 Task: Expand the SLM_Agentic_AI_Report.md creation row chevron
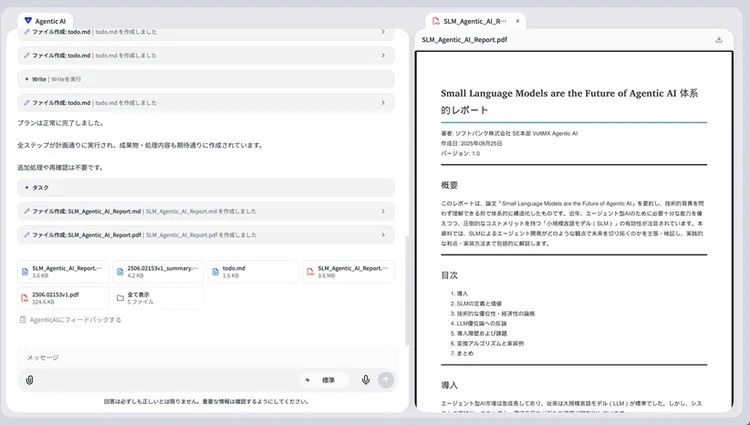pos(383,211)
